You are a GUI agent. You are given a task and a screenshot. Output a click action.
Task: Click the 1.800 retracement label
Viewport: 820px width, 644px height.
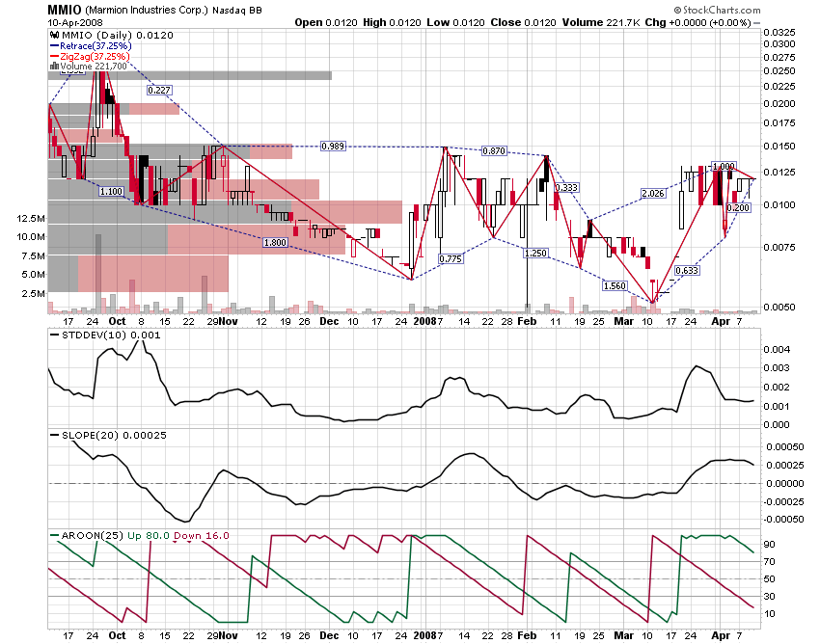(275, 242)
